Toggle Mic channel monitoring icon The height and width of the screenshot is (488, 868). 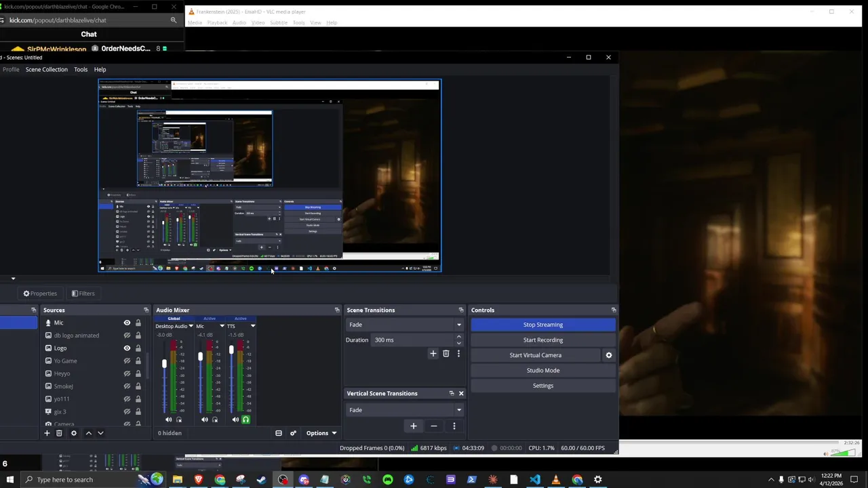click(x=215, y=420)
